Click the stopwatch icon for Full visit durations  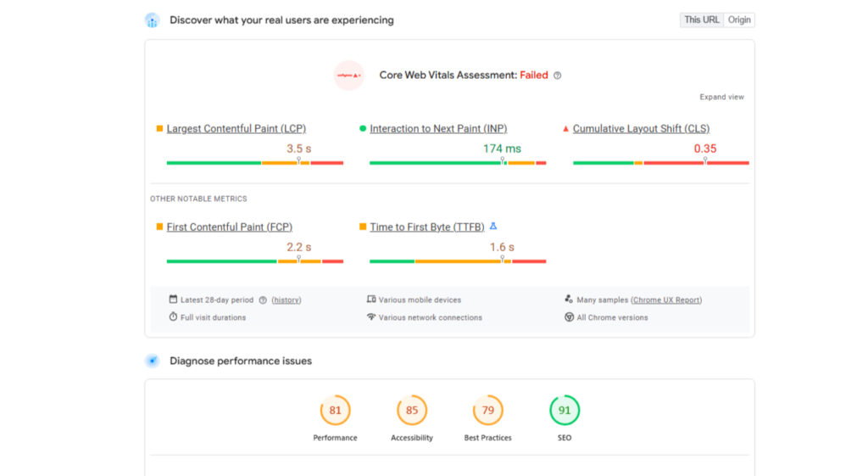pos(173,317)
